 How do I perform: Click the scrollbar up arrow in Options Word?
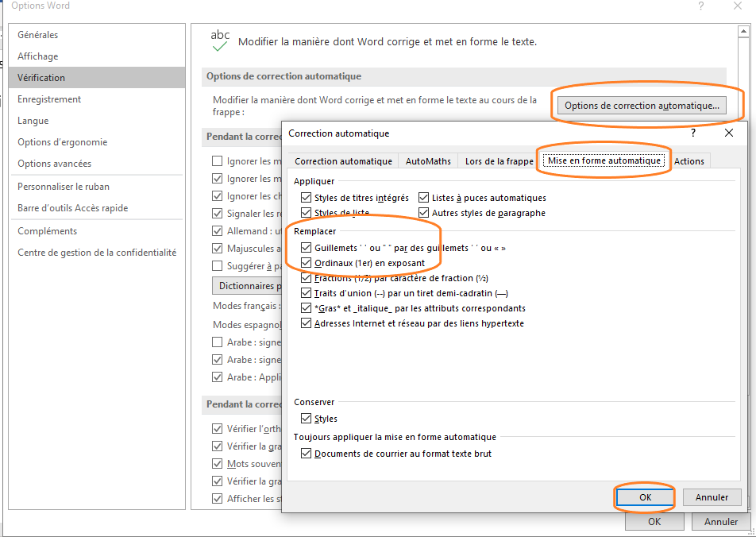[x=743, y=33]
